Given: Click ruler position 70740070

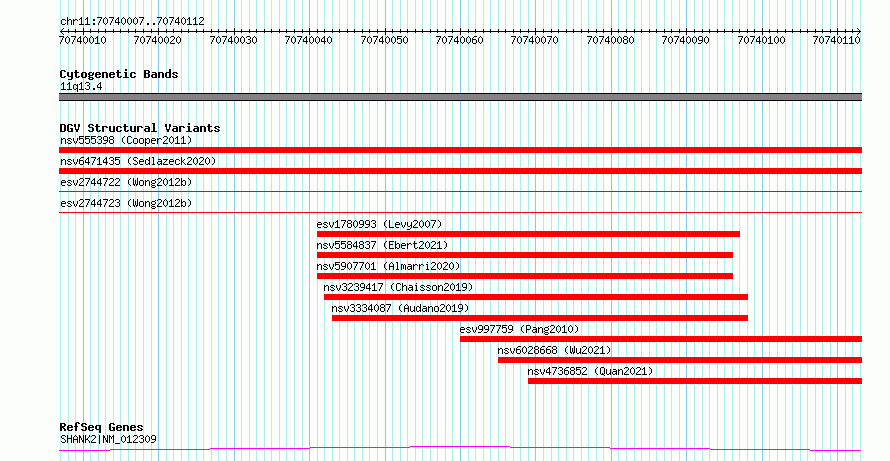Looking at the screenshot, I should click(535, 40).
